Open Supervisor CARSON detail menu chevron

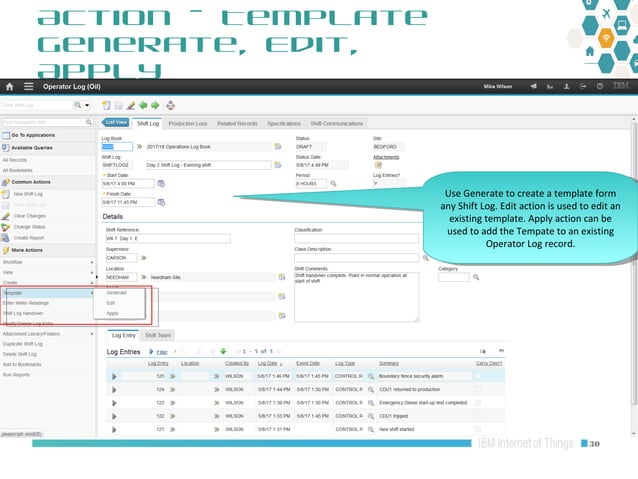pos(144,258)
